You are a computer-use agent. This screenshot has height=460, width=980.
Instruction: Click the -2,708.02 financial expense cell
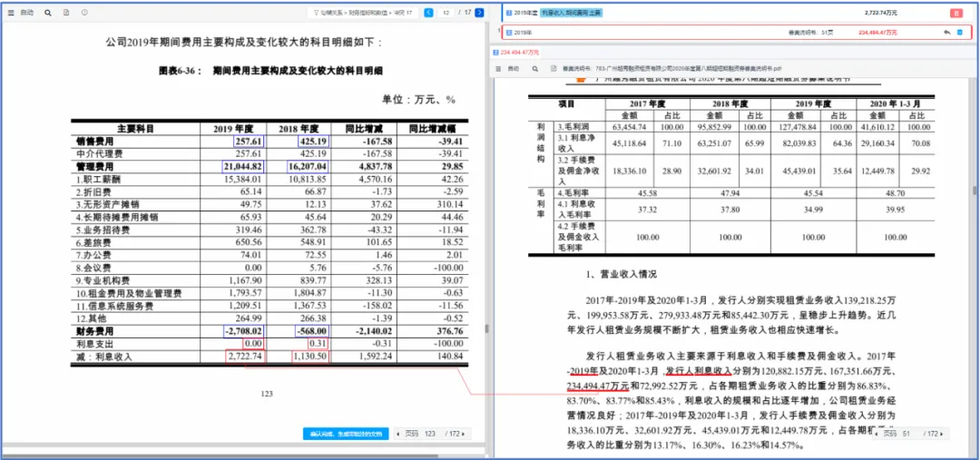pos(244,331)
